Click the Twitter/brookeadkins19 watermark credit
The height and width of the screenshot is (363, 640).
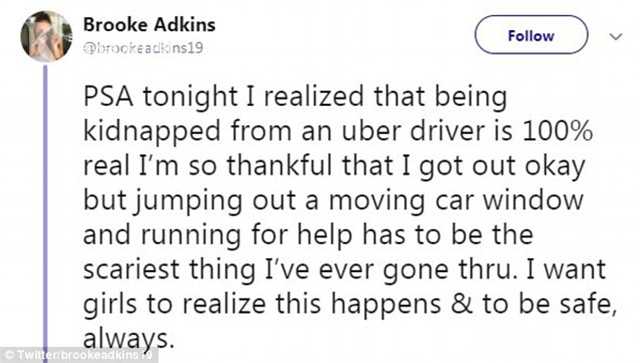[79, 355]
